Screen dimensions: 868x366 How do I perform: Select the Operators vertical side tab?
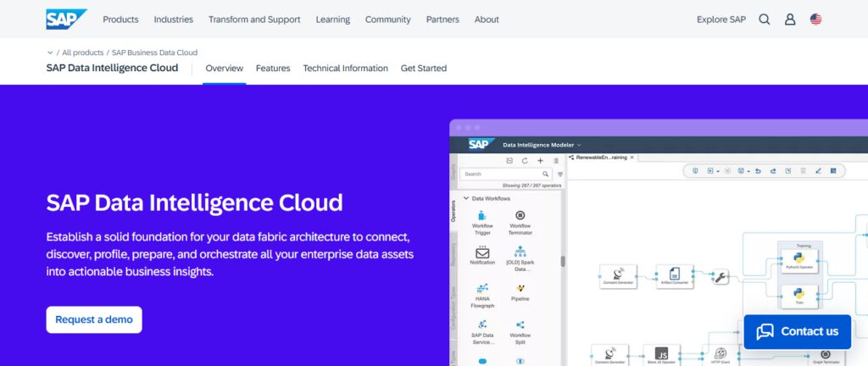point(453,211)
